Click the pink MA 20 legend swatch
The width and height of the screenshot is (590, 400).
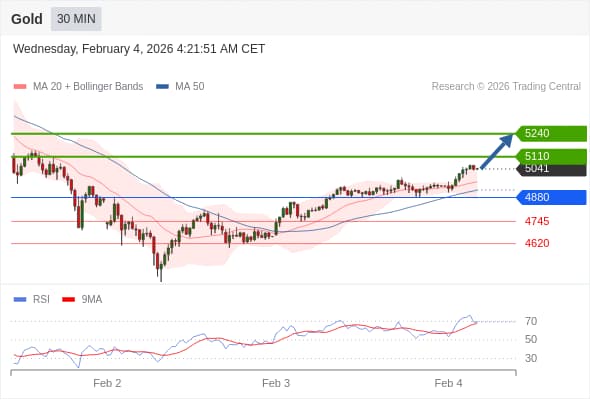(20, 87)
